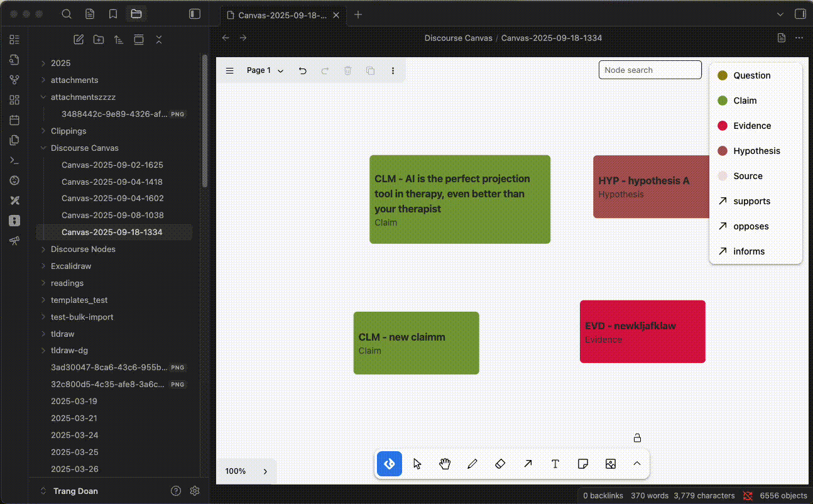The height and width of the screenshot is (504, 813).
Task: Expand more tools chevron in toolbar
Action: coord(636,464)
